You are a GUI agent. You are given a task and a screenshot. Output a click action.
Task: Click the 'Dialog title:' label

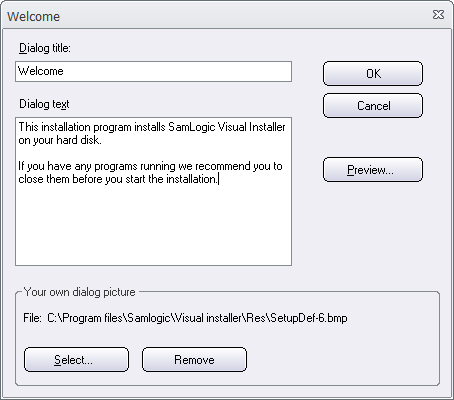pyautogui.click(x=45, y=48)
